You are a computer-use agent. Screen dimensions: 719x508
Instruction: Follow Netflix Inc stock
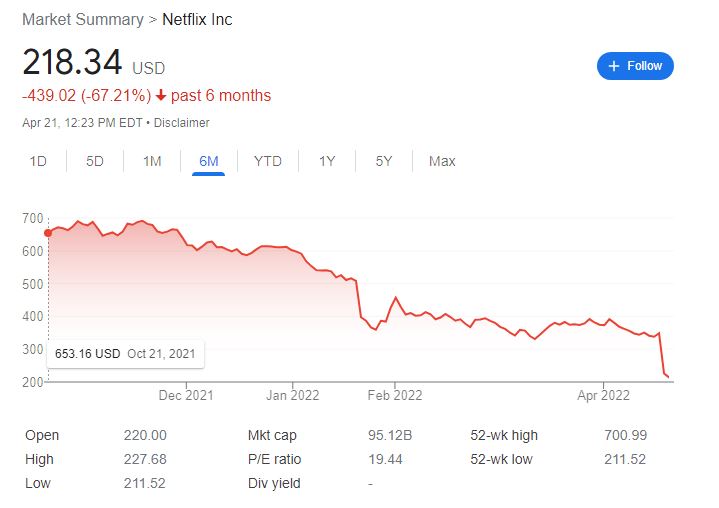[635, 66]
